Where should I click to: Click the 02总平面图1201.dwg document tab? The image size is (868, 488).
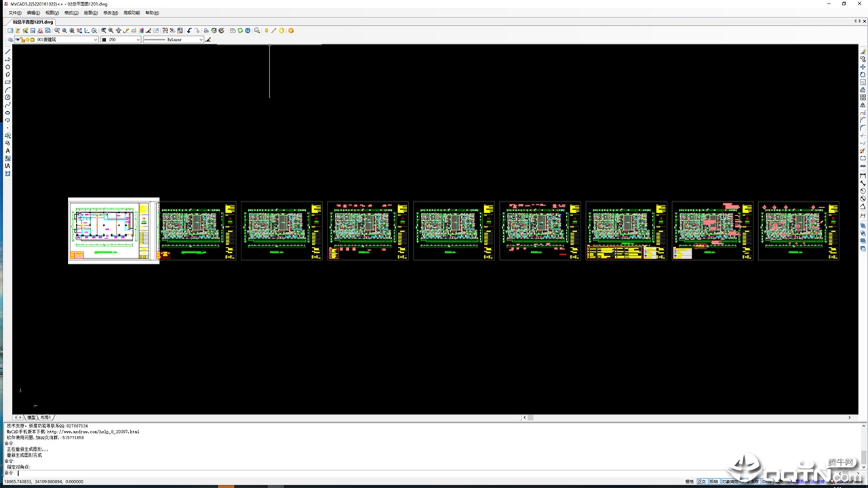coord(33,22)
